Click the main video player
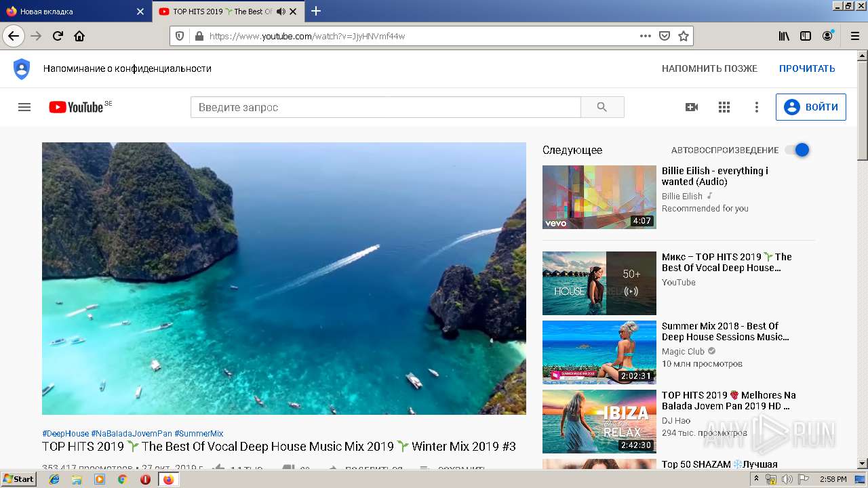This screenshot has width=868, height=488. [284, 279]
